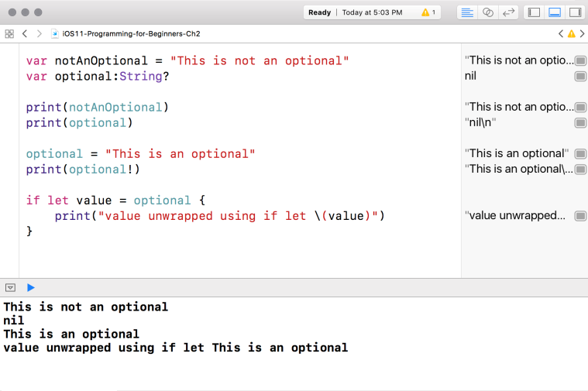Run the playground with the blue play button
Image resolution: width=588 pixels, height=391 pixels.
(31, 287)
